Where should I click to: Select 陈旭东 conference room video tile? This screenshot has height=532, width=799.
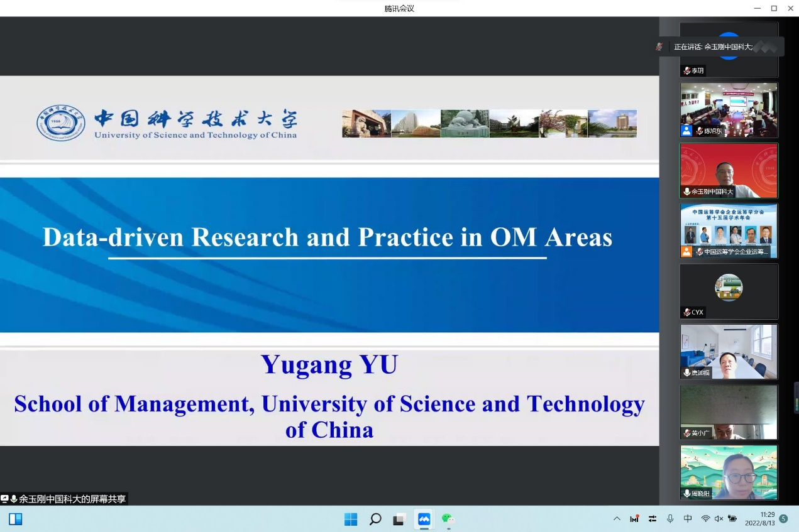click(729, 110)
